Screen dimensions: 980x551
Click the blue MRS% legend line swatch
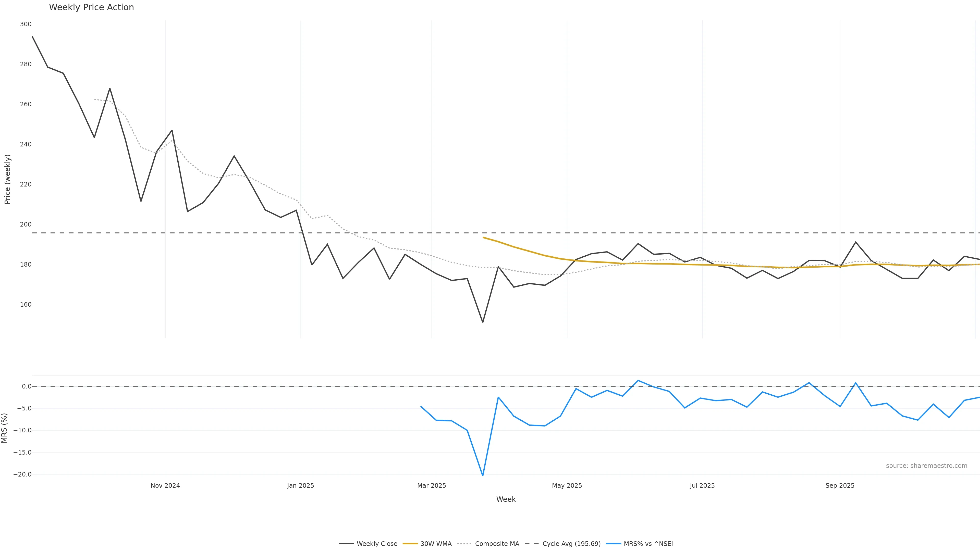[x=613, y=544]
